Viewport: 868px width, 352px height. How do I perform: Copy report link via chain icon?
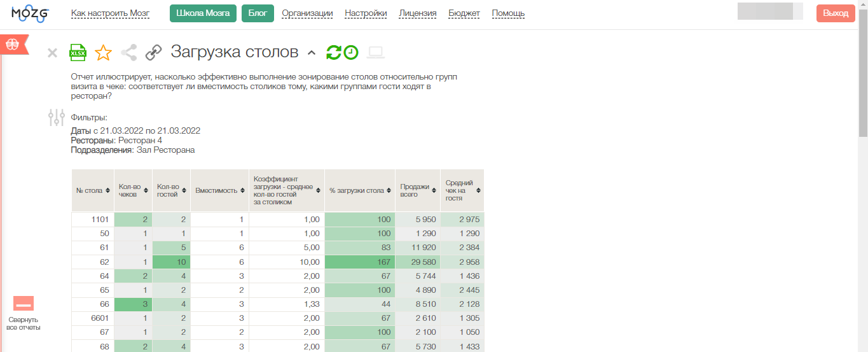click(153, 53)
